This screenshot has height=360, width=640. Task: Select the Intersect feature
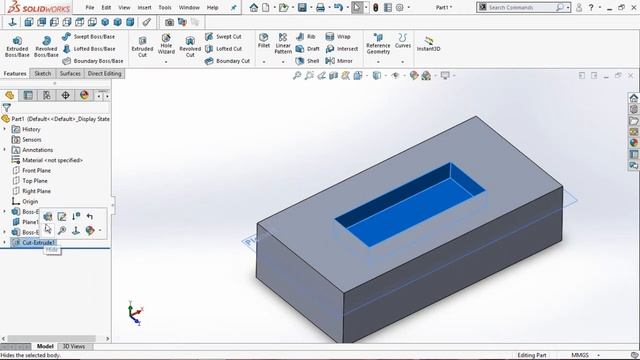pyautogui.click(x=342, y=49)
